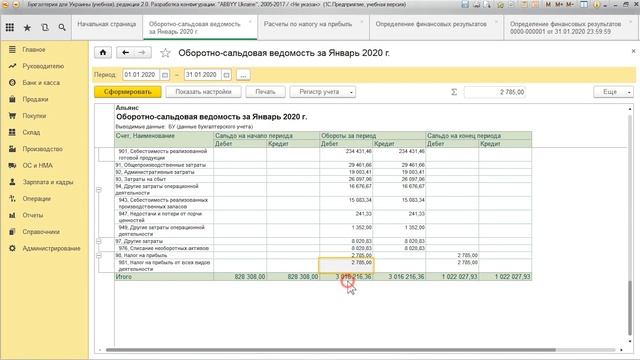Select the Итого debit turnover cell 3 016 216,36
The height and width of the screenshot is (360, 640).
pos(346,277)
